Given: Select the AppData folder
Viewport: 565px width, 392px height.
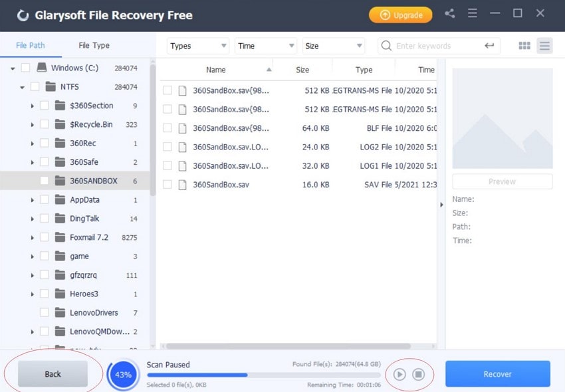Looking at the screenshot, I should tap(84, 199).
